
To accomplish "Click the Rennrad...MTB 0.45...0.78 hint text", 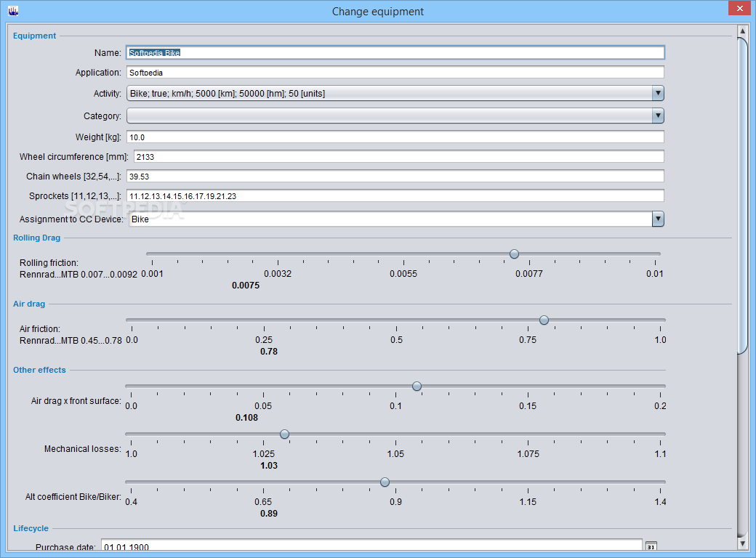I will (x=71, y=341).
